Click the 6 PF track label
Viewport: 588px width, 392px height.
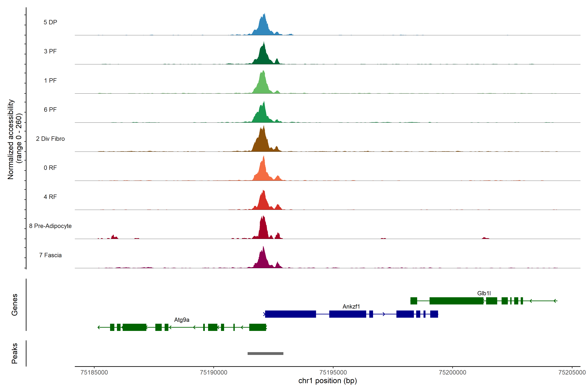pos(50,109)
